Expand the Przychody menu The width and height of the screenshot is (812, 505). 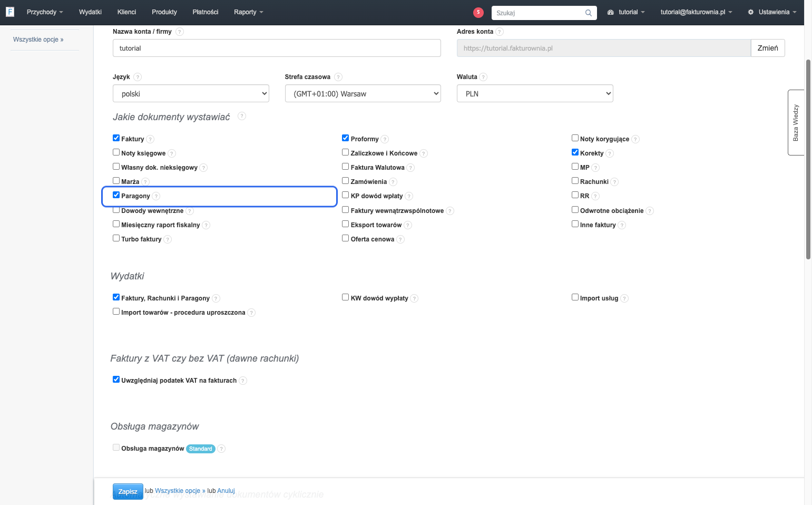pos(45,12)
